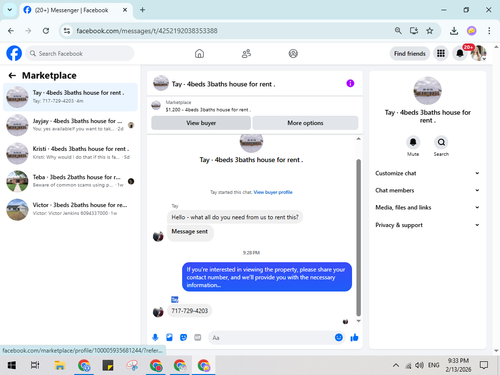The image size is (500, 375).
Task: Open the zoom magnifier icon in address bar
Action: pos(398,31)
